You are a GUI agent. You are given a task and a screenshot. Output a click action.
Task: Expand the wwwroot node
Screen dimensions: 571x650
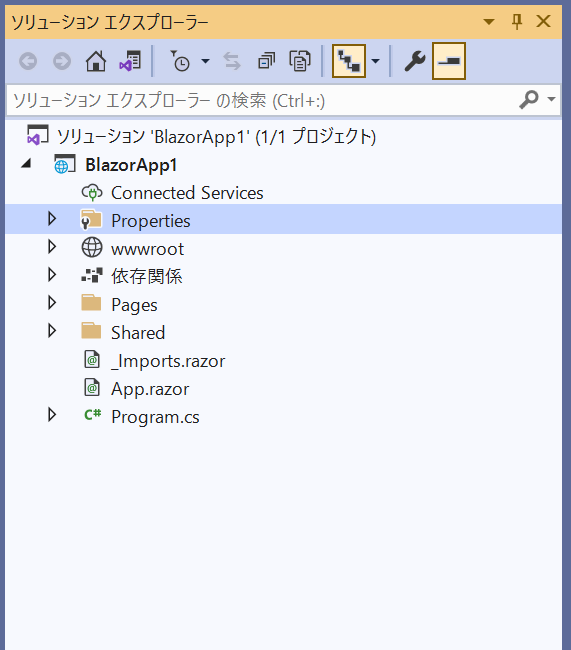pyautogui.click(x=52, y=247)
